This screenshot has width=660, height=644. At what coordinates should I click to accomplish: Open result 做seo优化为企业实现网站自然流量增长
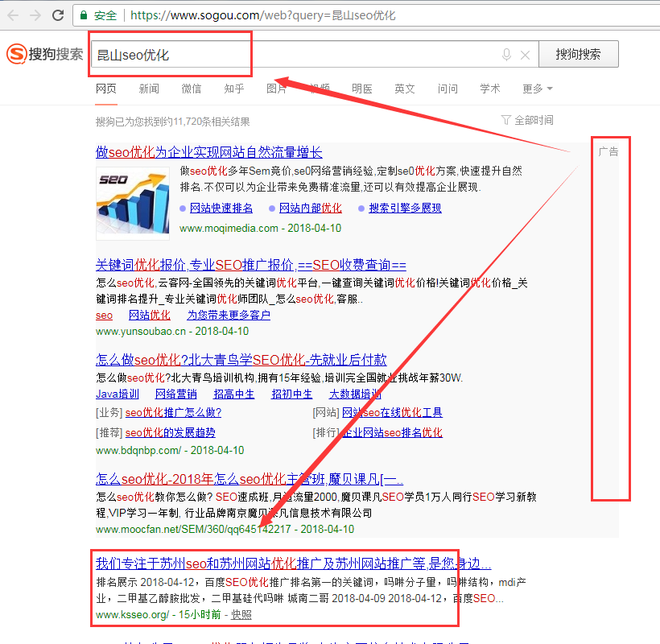(x=209, y=152)
